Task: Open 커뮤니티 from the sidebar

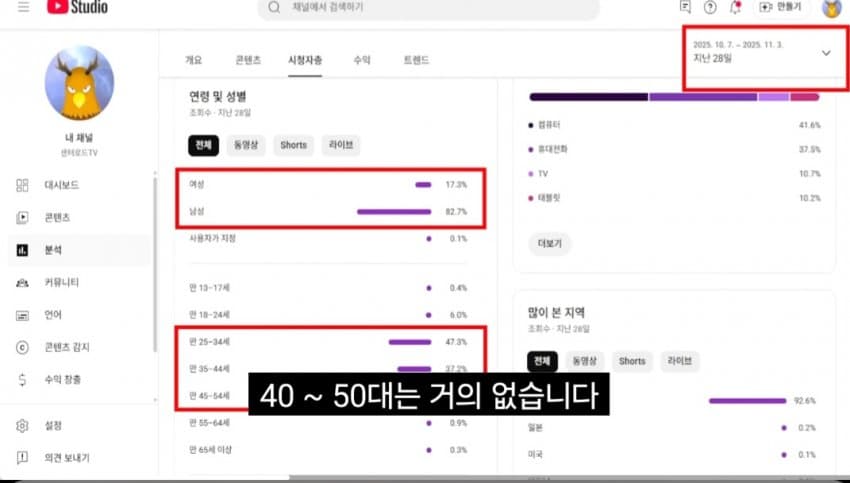Action: click(62, 283)
